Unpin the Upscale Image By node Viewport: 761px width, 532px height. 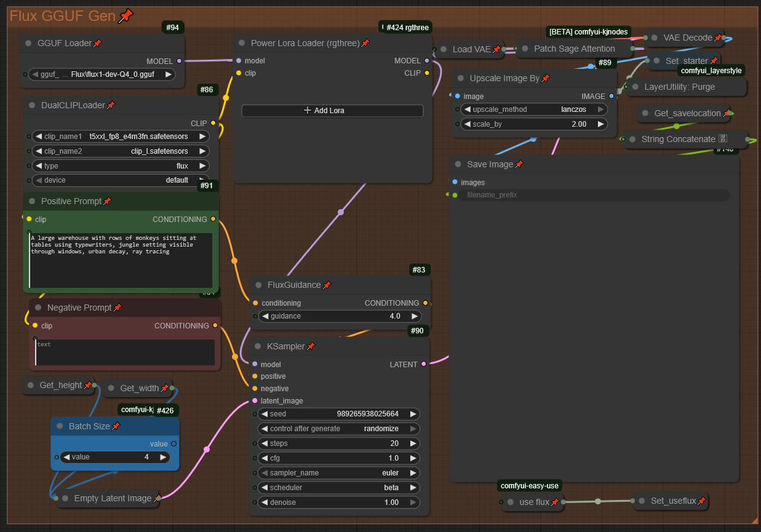[x=545, y=78]
